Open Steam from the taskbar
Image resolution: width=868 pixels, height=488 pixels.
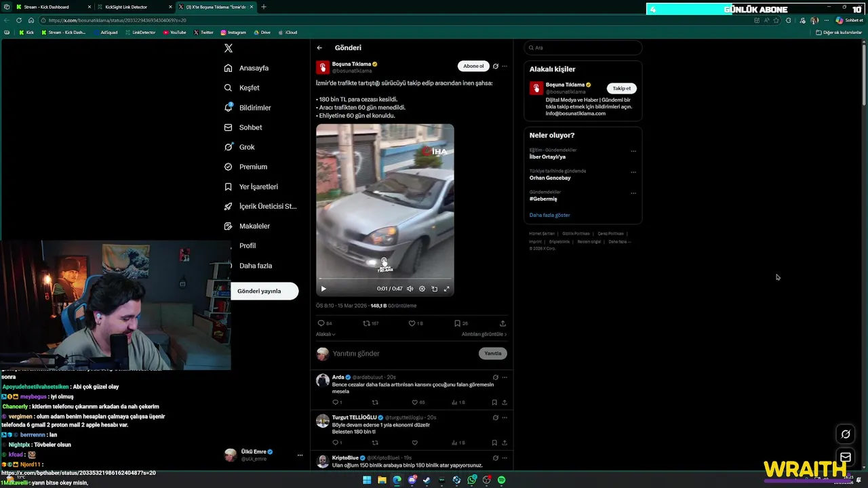click(427, 480)
